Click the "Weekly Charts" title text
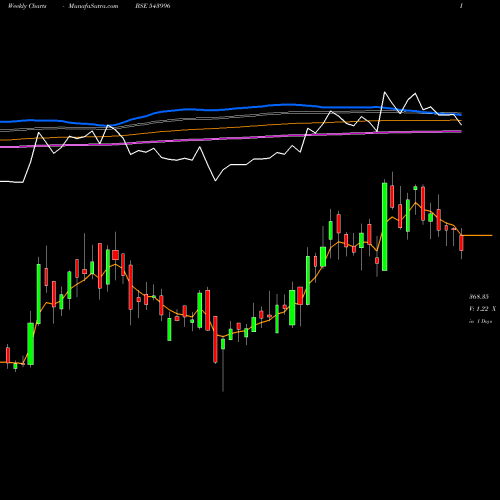This screenshot has width=500, height=500. coord(27,6)
